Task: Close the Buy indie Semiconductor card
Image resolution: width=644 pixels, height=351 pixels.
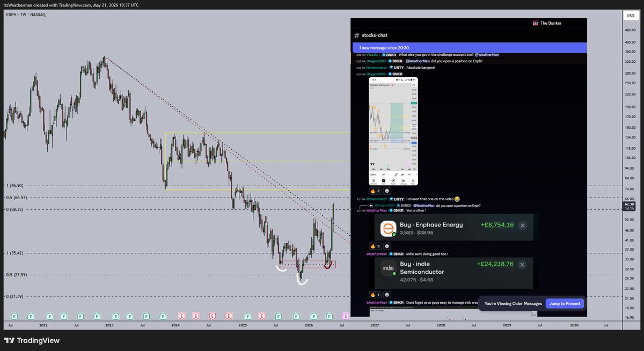Action: [x=522, y=265]
